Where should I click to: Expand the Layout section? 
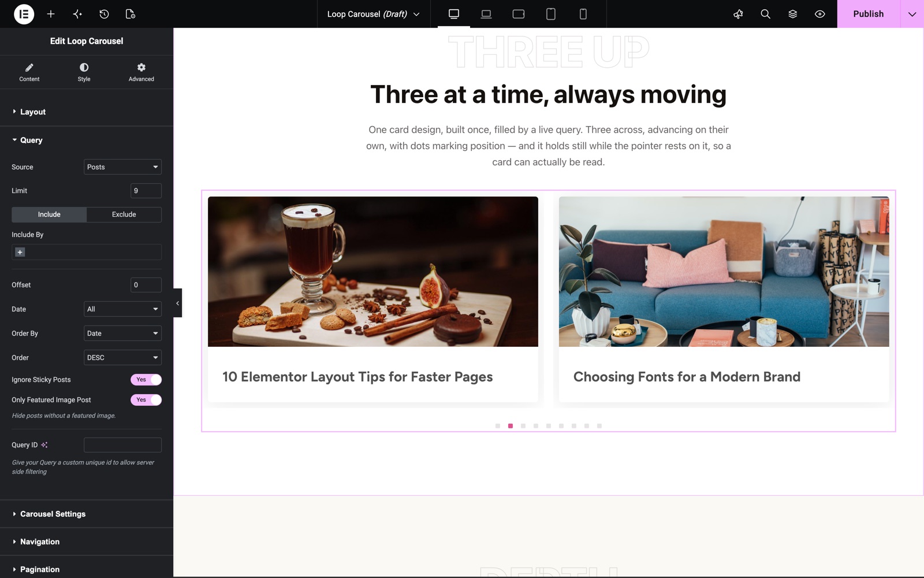pos(87,112)
